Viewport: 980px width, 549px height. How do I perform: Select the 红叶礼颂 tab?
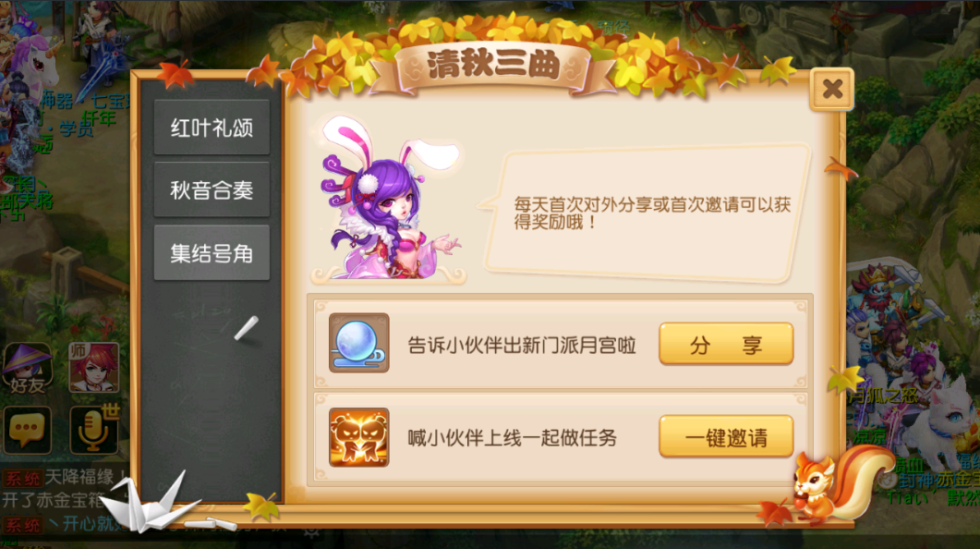pos(212,128)
